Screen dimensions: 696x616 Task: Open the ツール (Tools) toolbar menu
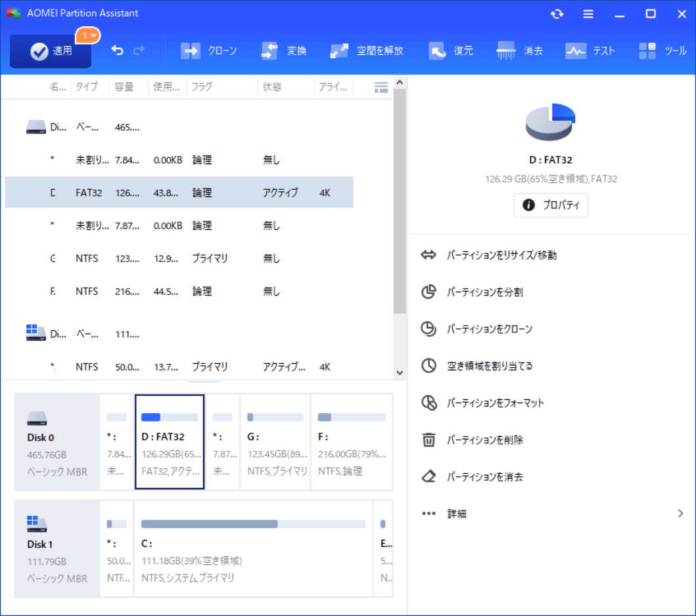pos(662,51)
